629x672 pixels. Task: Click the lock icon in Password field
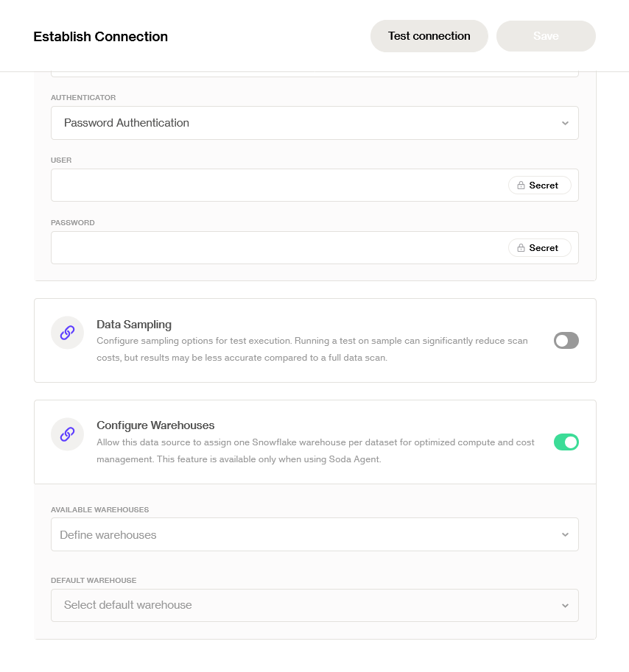521,248
